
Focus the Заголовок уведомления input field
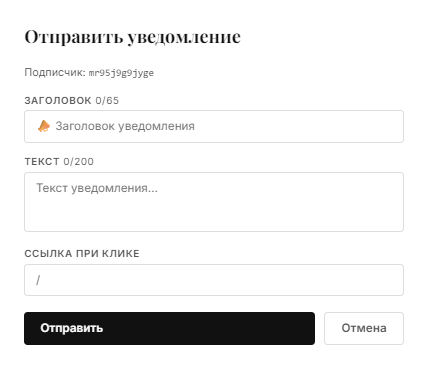[x=214, y=126]
